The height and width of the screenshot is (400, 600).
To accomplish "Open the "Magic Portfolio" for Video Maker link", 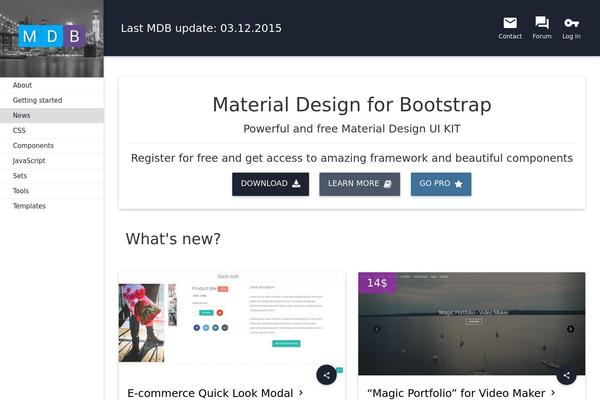I will click(x=461, y=393).
